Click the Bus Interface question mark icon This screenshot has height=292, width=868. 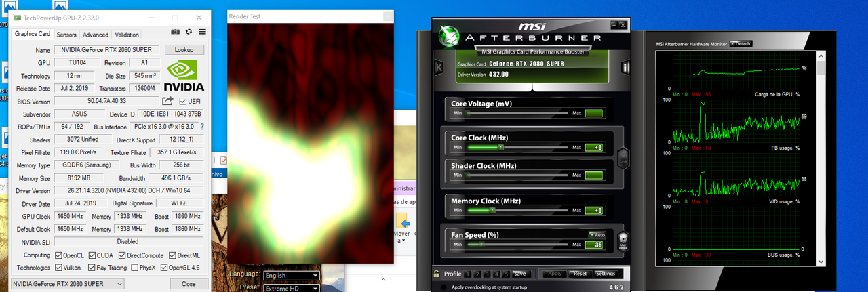pyautogui.click(x=201, y=127)
